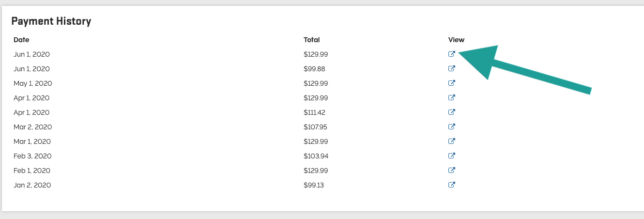Click the View column header

tap(456, 40)
